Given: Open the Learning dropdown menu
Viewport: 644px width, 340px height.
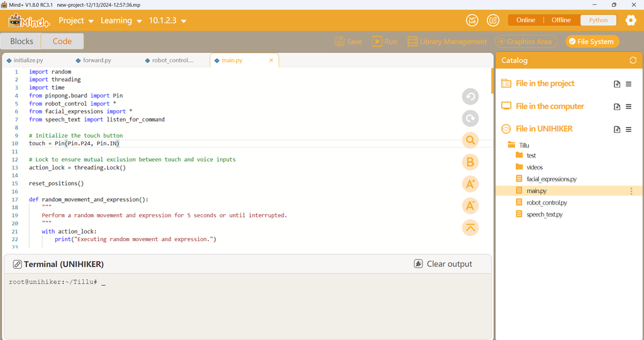Looking at the screenshot, I should (121, 21).
